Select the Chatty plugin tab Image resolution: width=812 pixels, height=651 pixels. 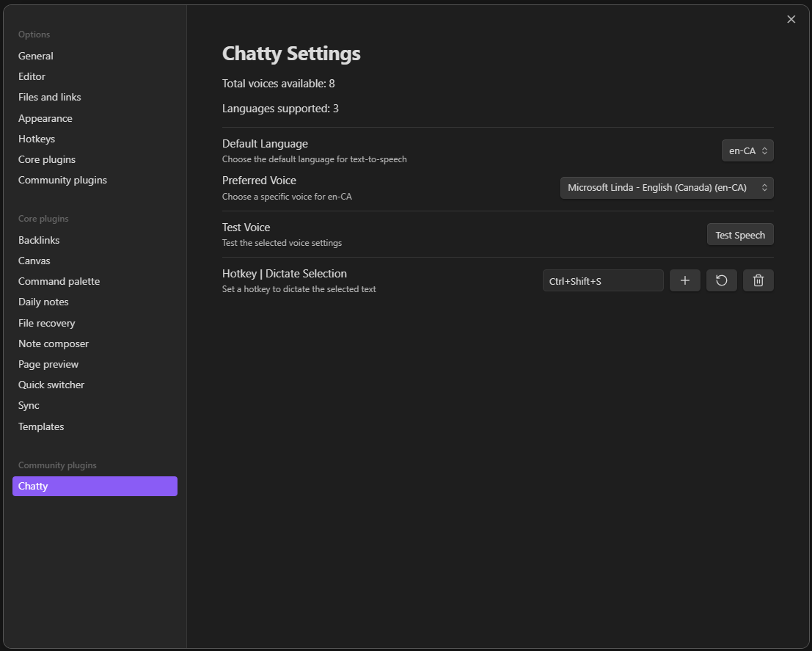(x=95, y=486)
